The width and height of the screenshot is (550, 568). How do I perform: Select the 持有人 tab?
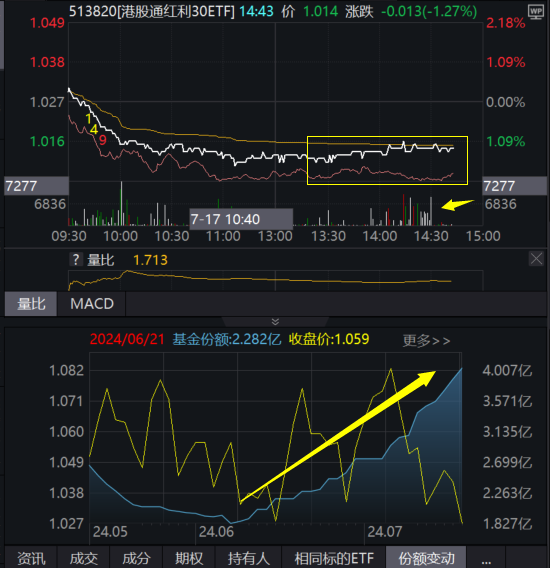point(249,558)
